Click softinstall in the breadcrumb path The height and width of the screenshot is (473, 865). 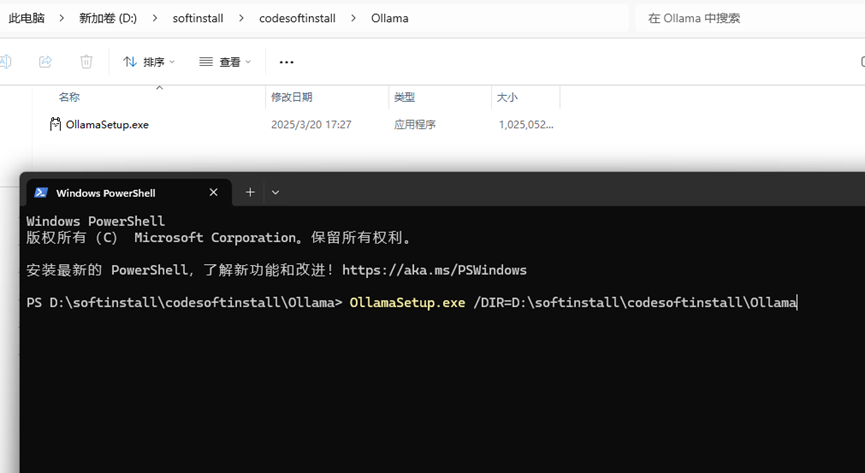click(x=197, y=18)
